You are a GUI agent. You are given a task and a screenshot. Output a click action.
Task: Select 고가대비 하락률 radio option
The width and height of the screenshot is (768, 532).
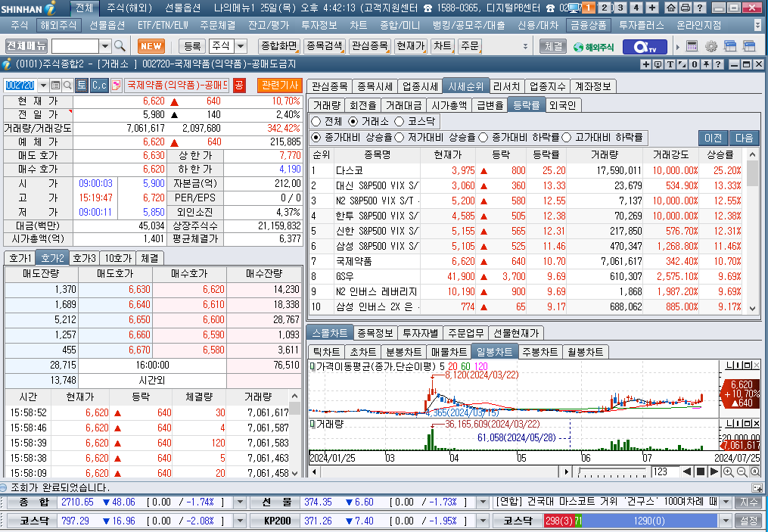click(x=567, y=138)
